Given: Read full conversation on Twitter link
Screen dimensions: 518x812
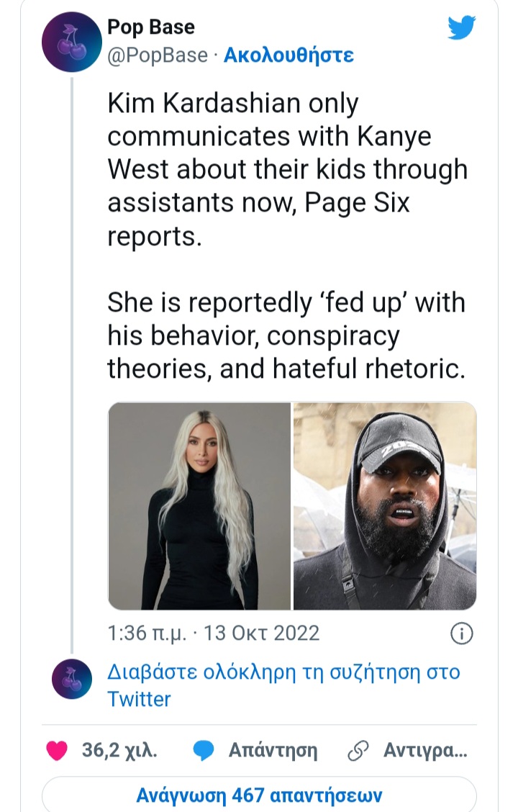Looking at the screenshot, I should (x=283, y=685).
